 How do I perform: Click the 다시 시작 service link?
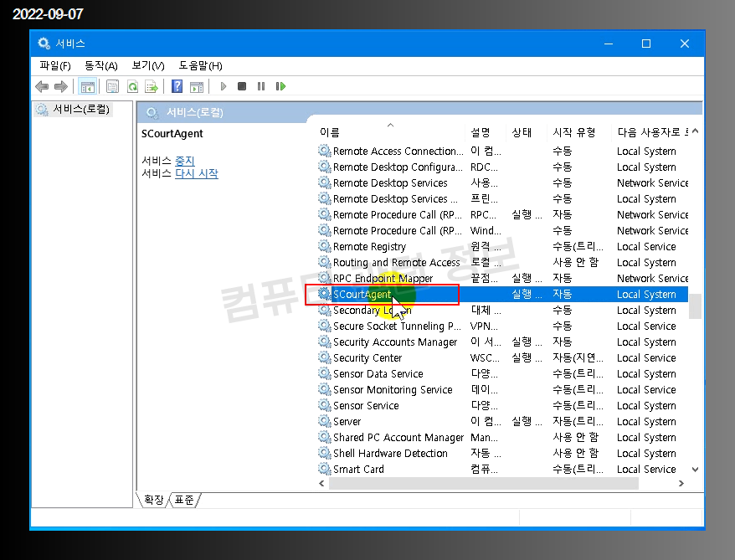coord(197,173)
